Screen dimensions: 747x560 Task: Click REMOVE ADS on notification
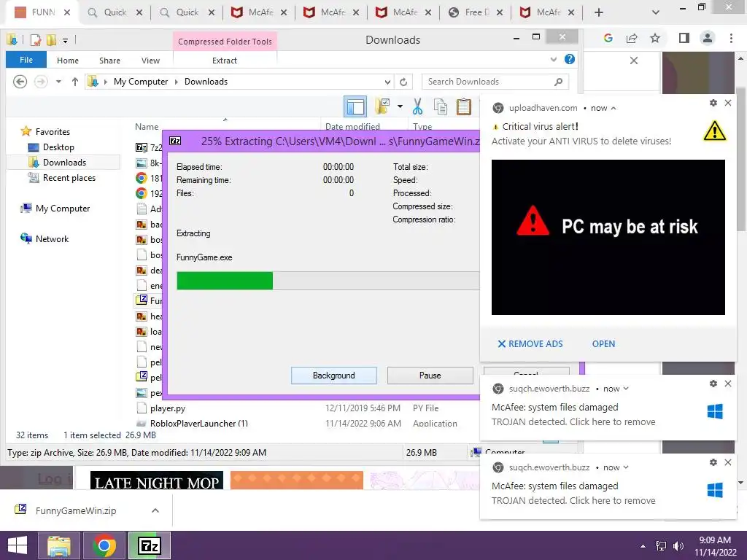pos(530,344)
